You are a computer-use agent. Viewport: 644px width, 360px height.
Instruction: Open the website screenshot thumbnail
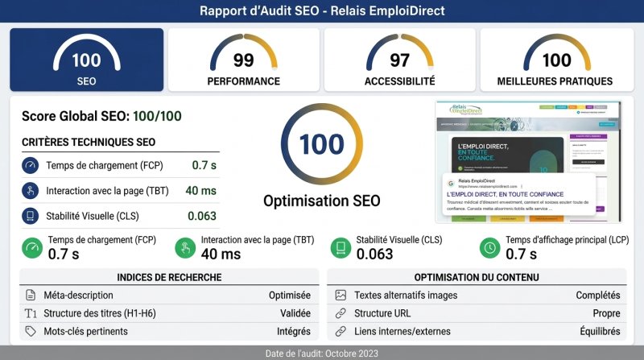(x=529, y=162)
